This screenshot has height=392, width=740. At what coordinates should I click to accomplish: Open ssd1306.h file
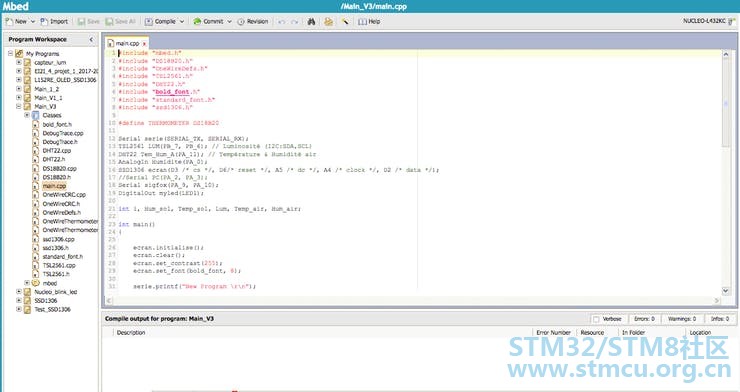[x=56, y=248]
